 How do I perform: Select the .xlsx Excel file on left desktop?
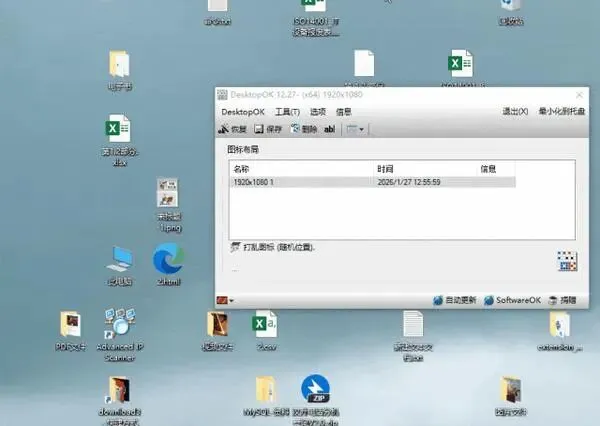coord(119,140)
